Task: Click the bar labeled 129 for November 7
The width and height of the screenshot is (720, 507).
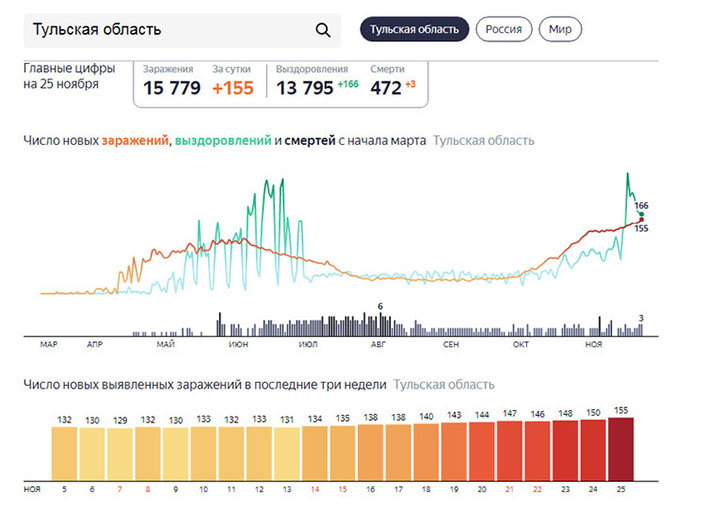Action: point(121,452)
